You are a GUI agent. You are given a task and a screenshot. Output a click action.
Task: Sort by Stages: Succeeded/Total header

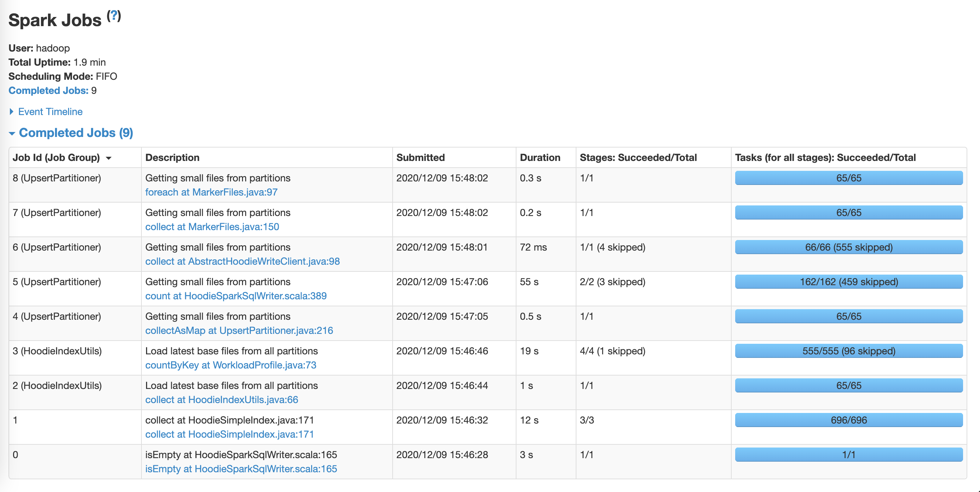[637, 157]
